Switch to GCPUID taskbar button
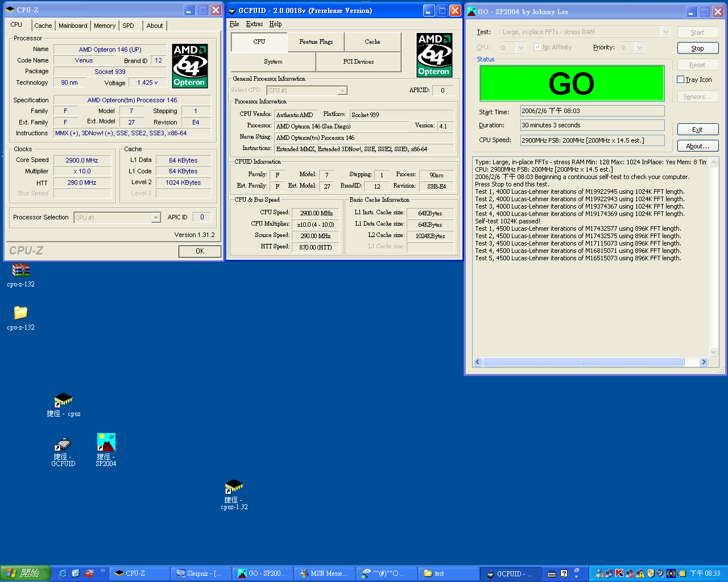This screenshot has height=582, width=728. coord(511,573)
